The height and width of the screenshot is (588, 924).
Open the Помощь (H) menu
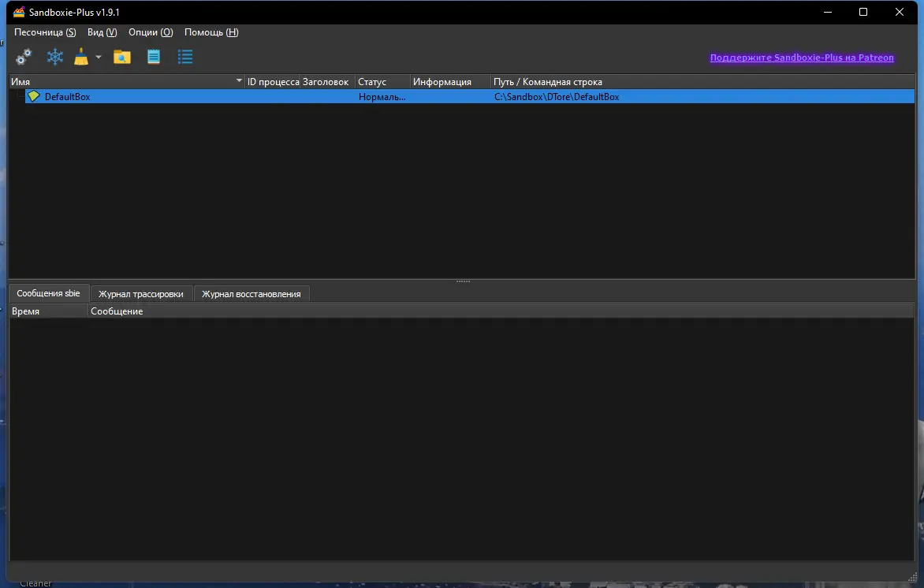[211, 32]
